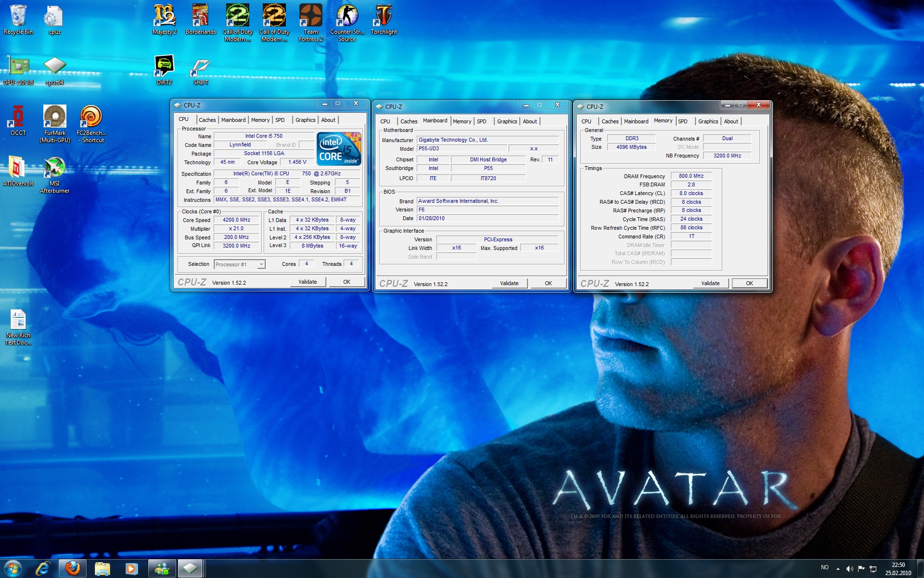Click the Core Voltage 1.456 V value

(x=297, y=162)
